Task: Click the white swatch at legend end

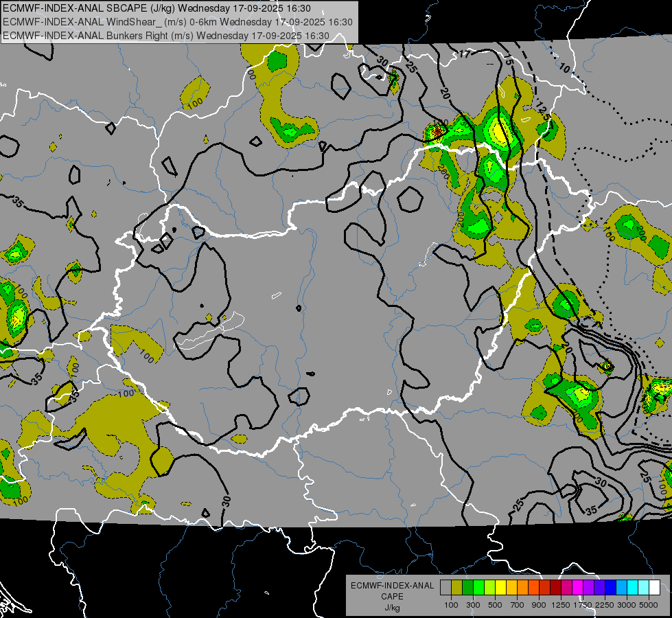Action: [654, 588]
